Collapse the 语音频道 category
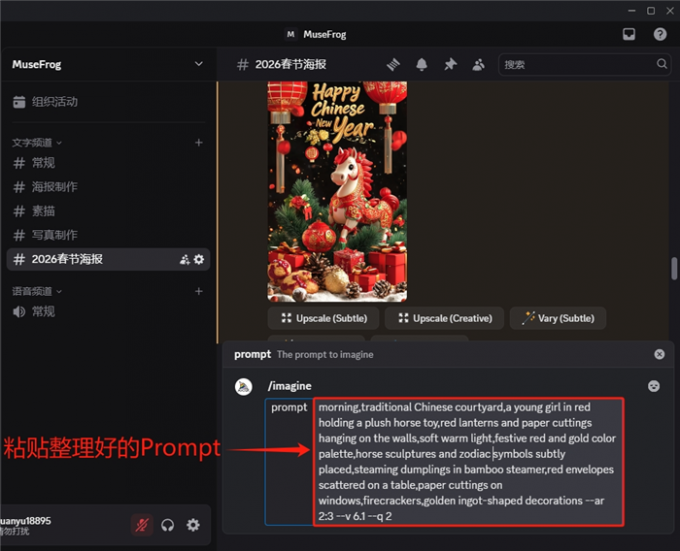Image resolution: width=680 pixels, height=551 pixels. (37, 291)
